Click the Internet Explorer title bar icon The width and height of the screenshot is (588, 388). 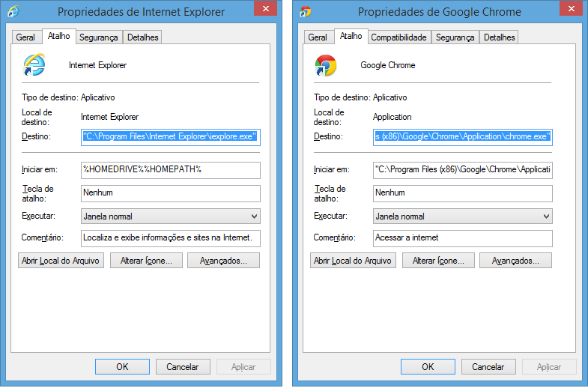(13, 11)
